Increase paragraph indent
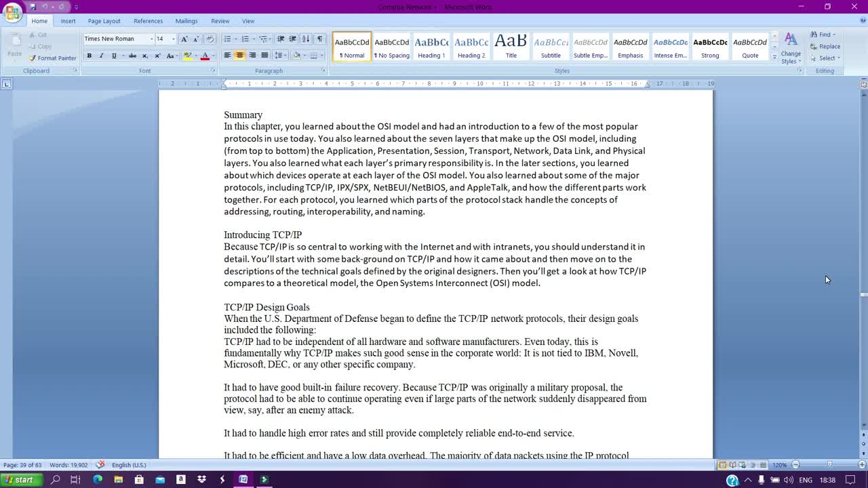The width and height of the screenshot is (868, 488). 292,39
